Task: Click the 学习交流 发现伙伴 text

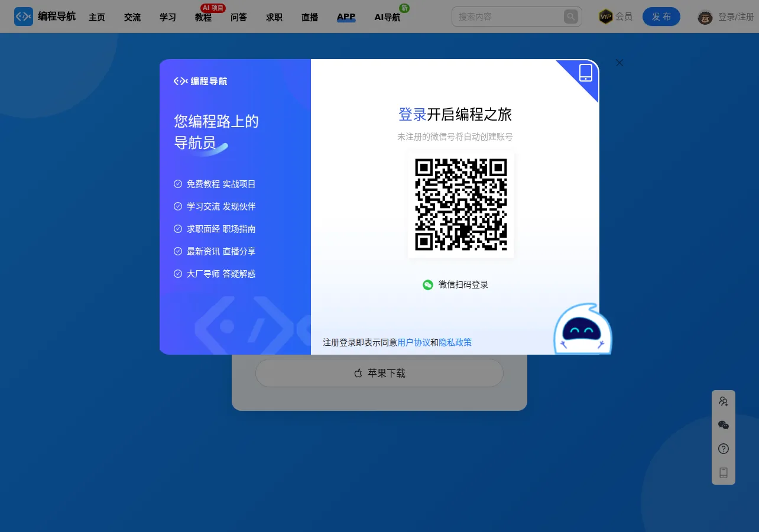Action: click(x=221, y=206)
